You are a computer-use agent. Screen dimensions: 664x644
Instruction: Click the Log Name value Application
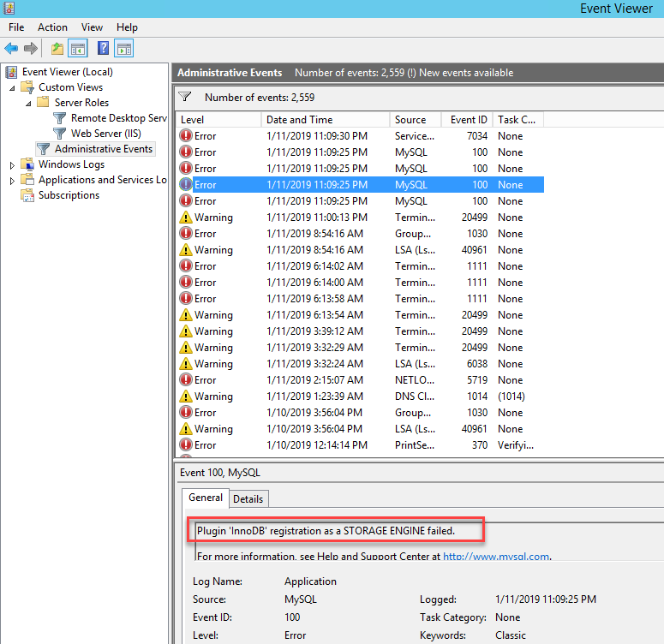pos(310,581)
